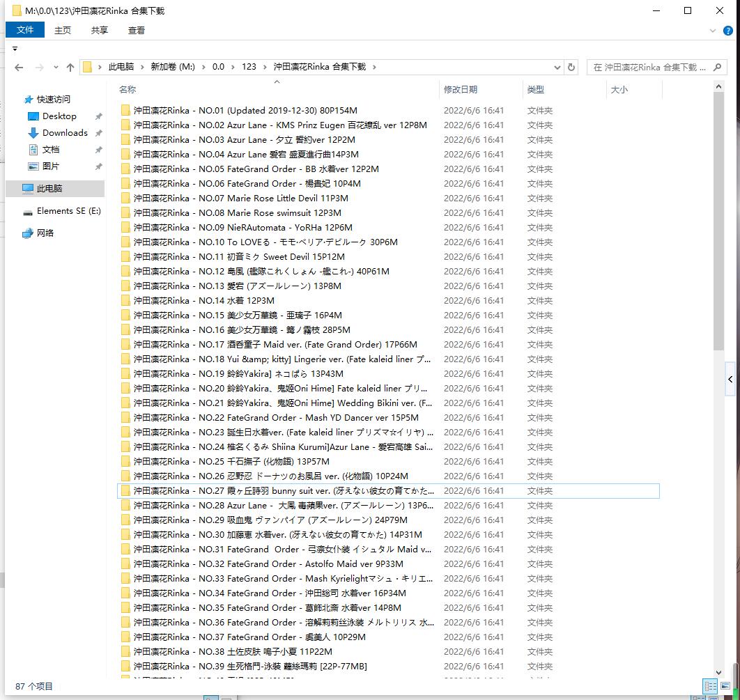
Task: Expand the chevron after 123 in the breadcrumb
Action: (x=265, y=67)
